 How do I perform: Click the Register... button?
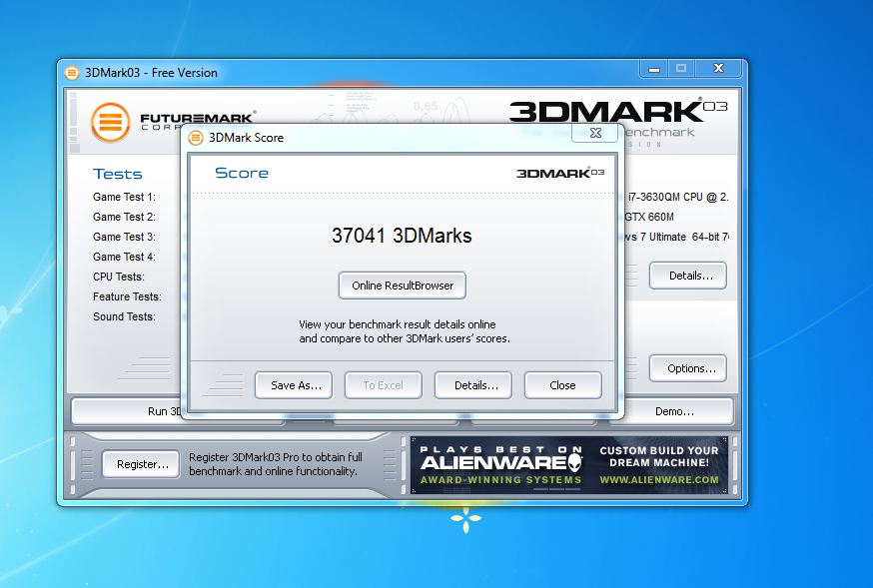[141, 464]
